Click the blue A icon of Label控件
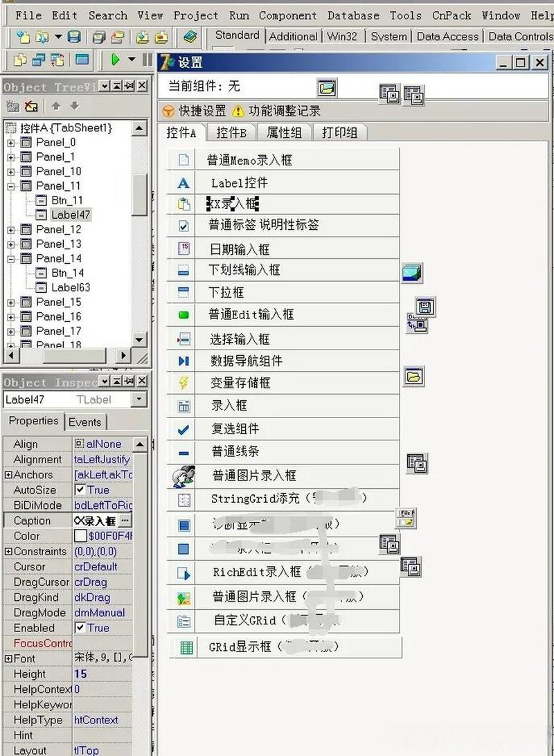The width and height of the screenshot is (554, 756). [184, 183]
